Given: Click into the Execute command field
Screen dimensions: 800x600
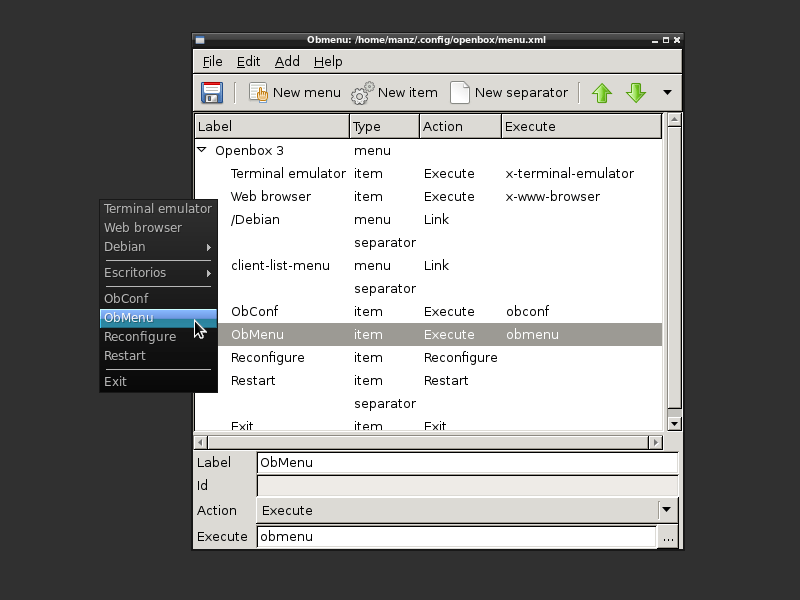Looking at the screenshot, I should (x=457, y=537).
